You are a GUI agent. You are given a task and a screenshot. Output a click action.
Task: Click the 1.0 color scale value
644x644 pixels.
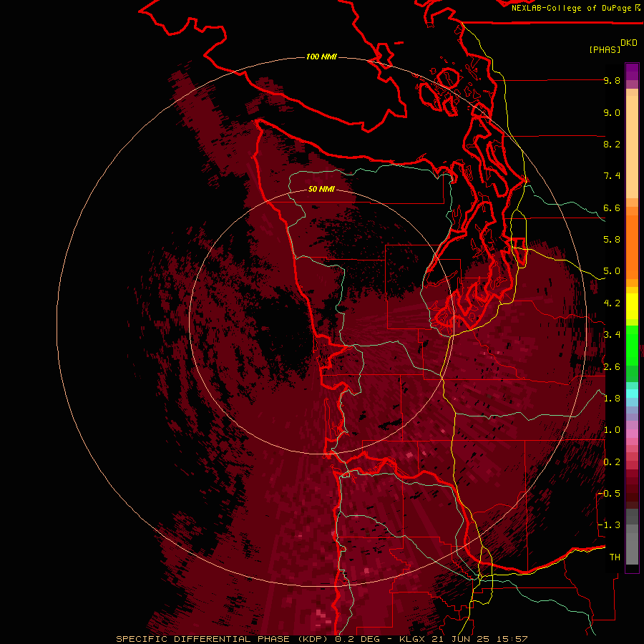pyautogui.click(x=612, y=430)
